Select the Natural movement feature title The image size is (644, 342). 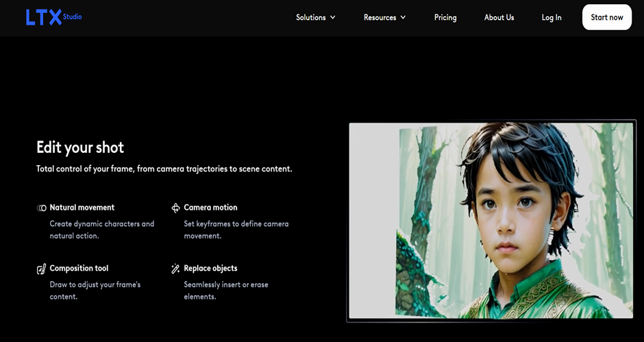tap(82, 208)
